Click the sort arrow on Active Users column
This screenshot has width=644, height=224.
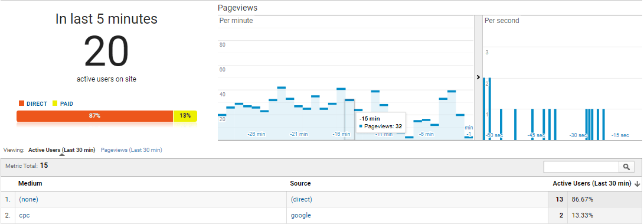tap(637, 184)
